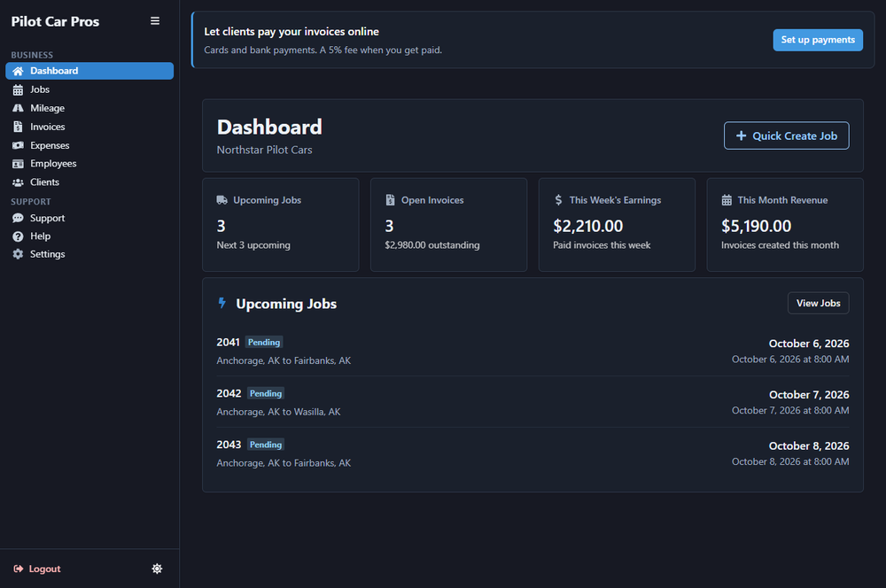Click the truck icon on Upcoming Jobs card

pos(222,200)
